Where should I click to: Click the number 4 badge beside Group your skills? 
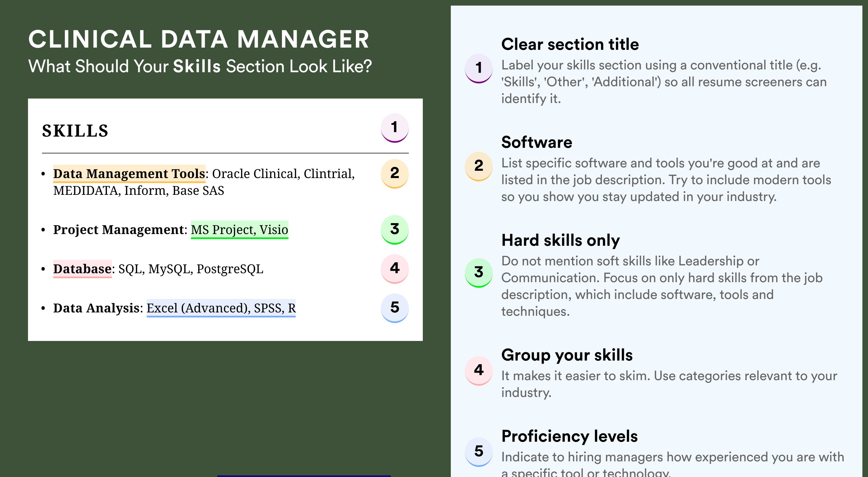[x=479, y=371]
